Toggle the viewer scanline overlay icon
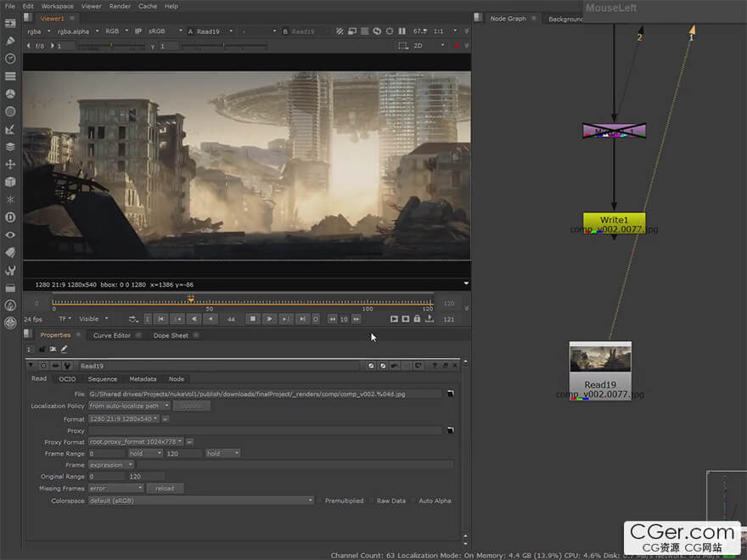The image size is (747, 560). [364, 31]
